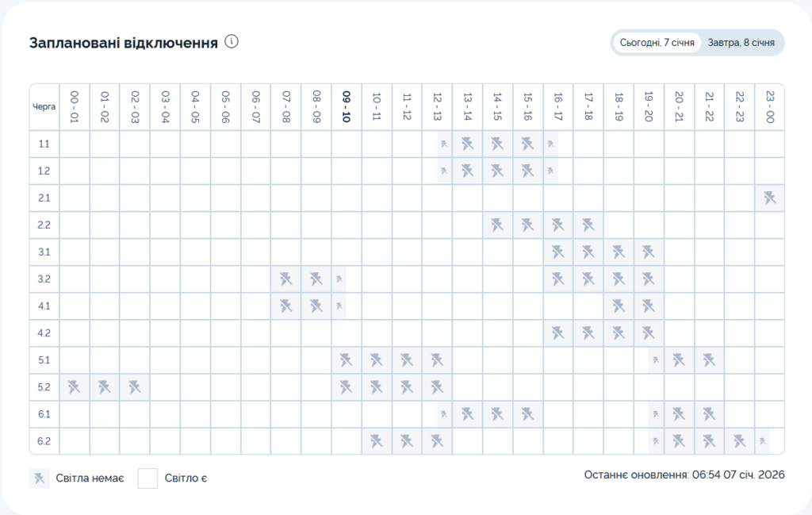Viewport: 812px width, 515px height.
Task: Click outage icon for queue 3.2 at 07-08
Action: tap(286, 279)
